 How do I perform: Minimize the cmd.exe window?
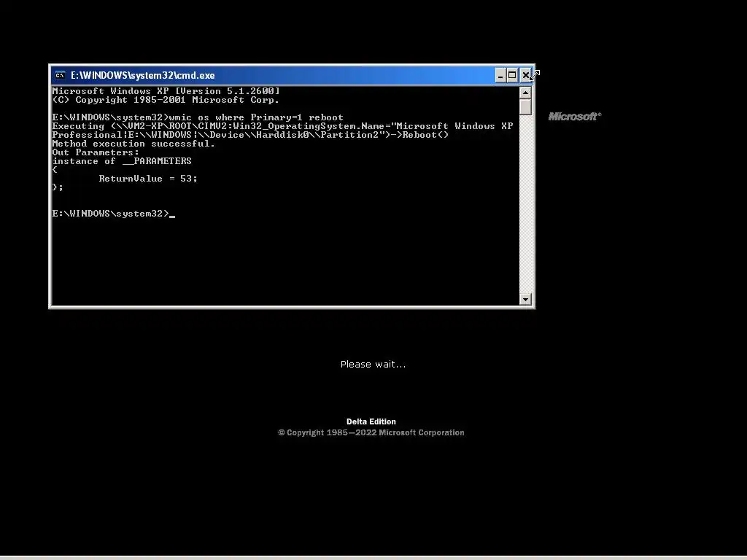[500, 75]
